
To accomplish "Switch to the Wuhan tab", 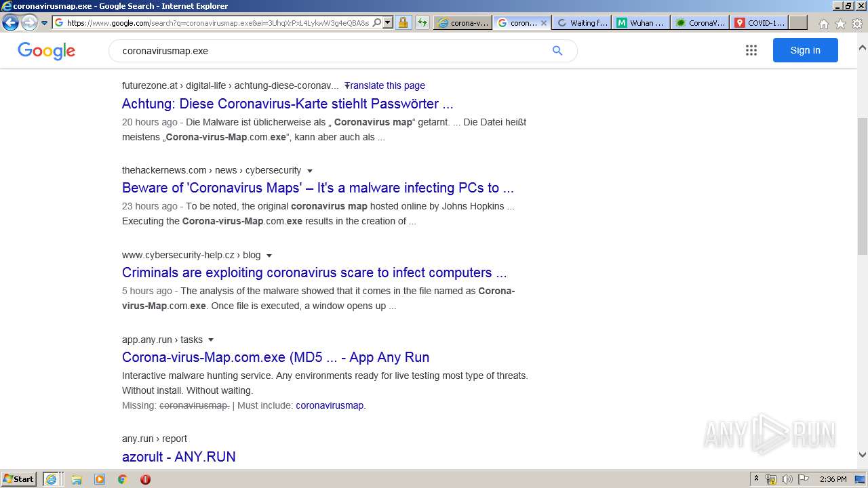I will tap(641, 22).
